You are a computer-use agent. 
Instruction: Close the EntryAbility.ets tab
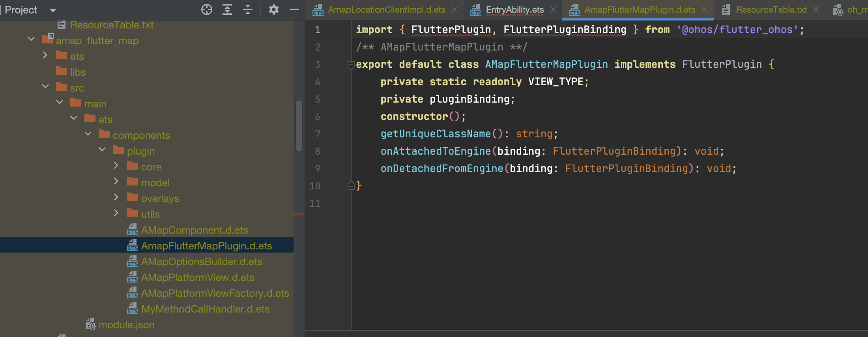point(553,9)
